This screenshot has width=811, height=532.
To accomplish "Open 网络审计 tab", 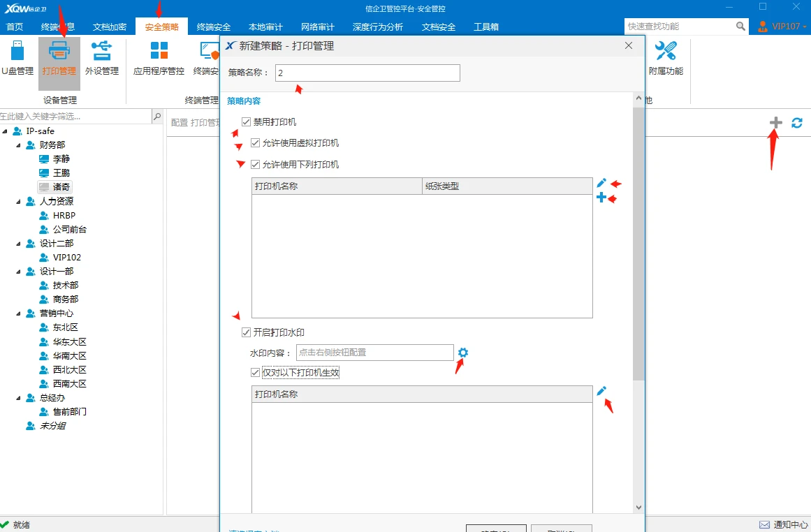I will click(x=318, y=27).
